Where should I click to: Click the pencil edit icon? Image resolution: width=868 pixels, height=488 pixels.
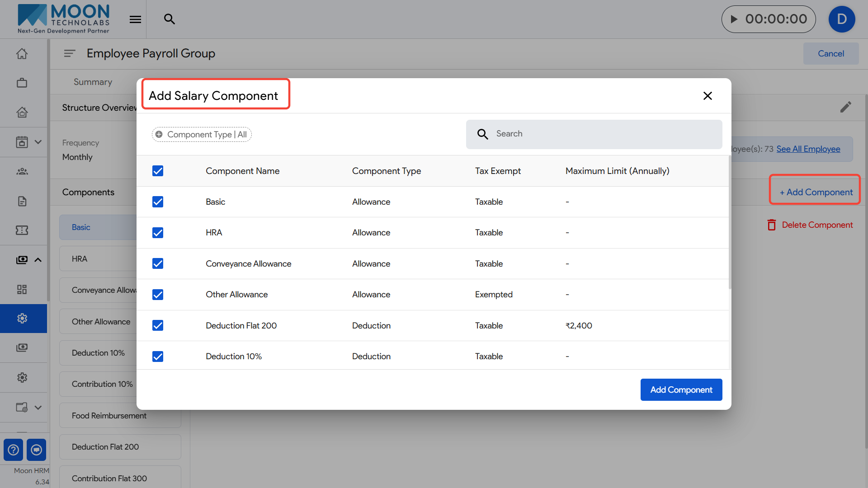coord(845,107)
